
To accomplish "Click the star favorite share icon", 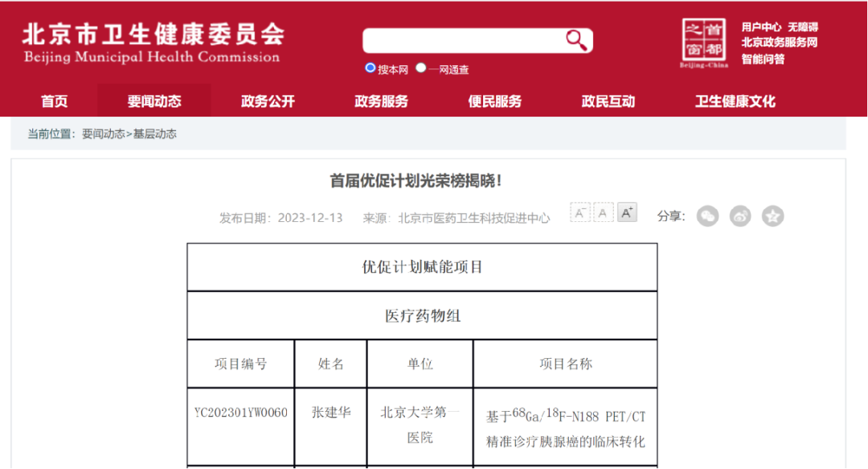I will (772, 216).
